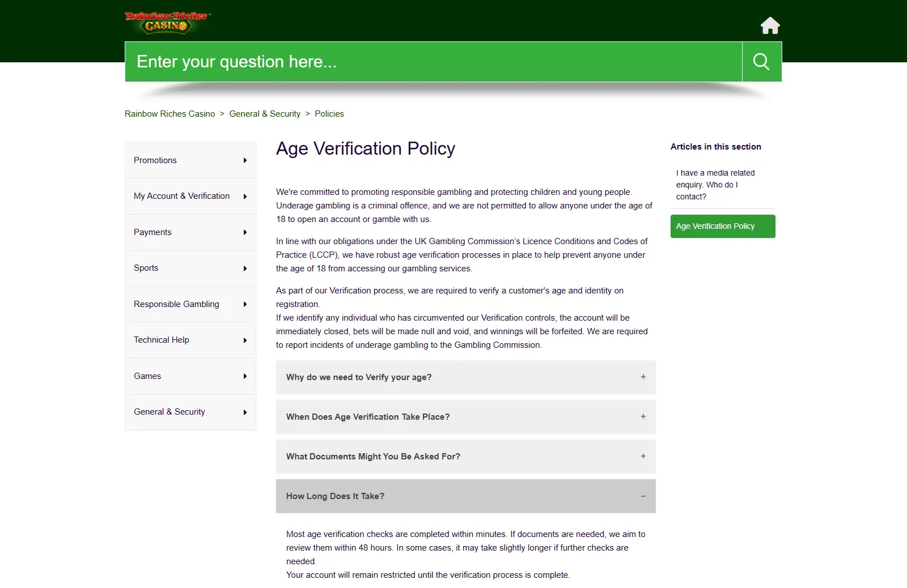Click the arrow beside Games

[x=245, y=376]
